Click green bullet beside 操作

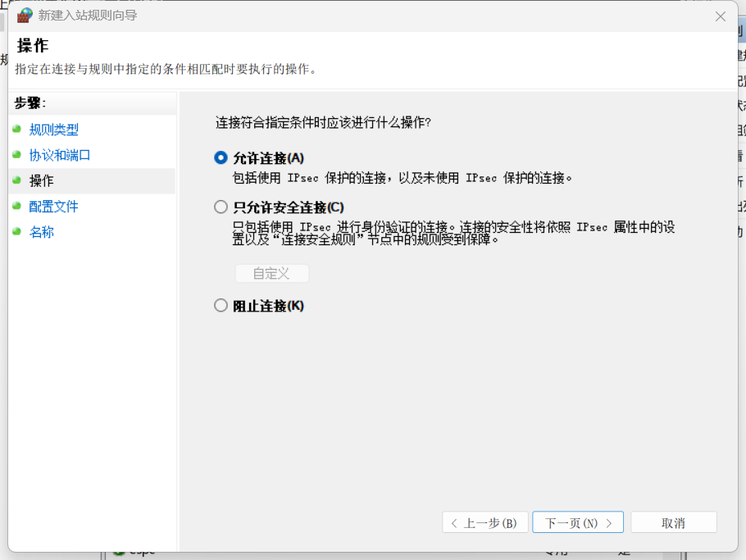coord(16,180)
